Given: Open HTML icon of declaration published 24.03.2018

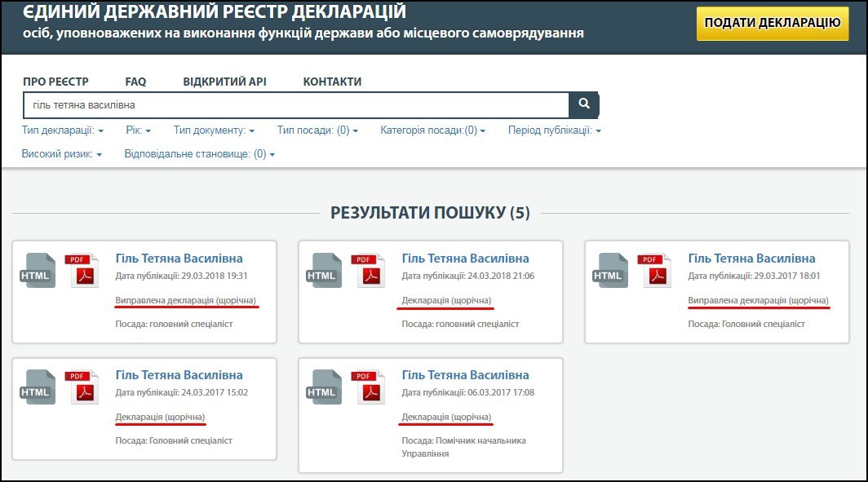Looking at the screenshot, I should pyautogui.click(x=323, y=271).
